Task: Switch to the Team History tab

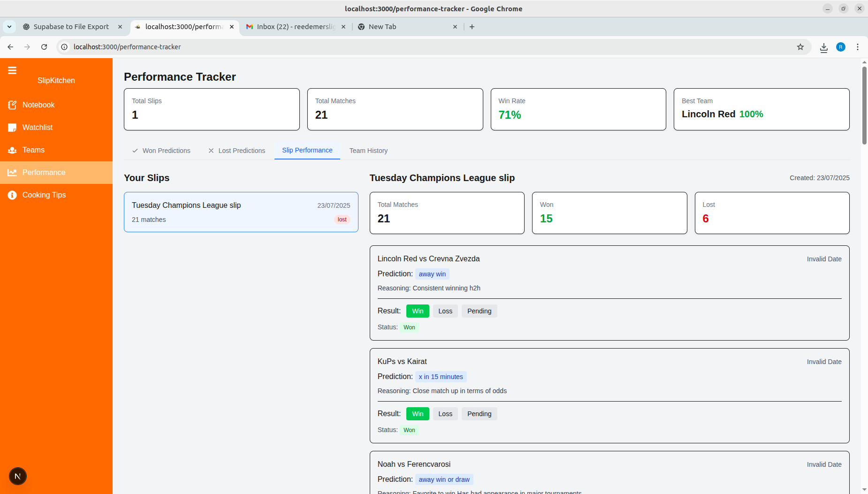Action: 368,151
